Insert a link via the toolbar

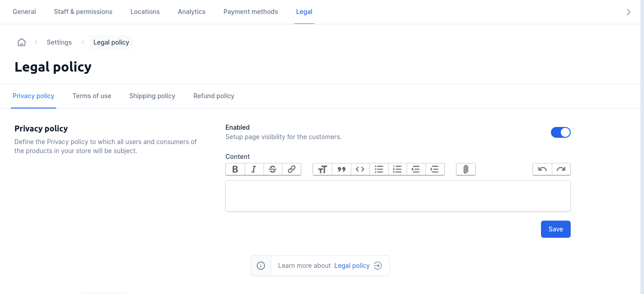click(291, 169)
